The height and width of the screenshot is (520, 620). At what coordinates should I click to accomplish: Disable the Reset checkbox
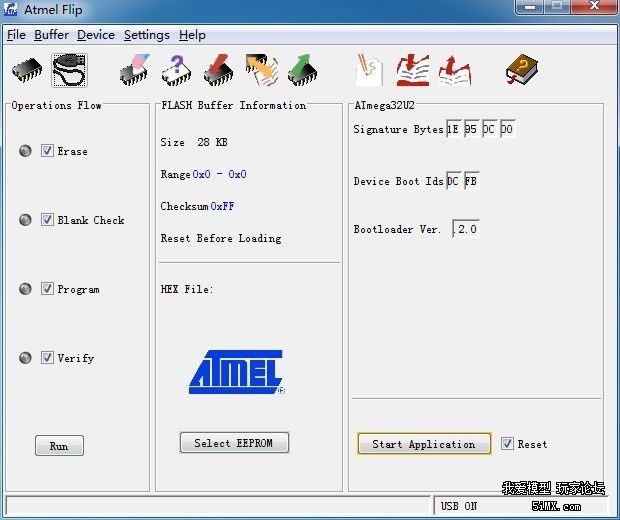pos(507,444)
